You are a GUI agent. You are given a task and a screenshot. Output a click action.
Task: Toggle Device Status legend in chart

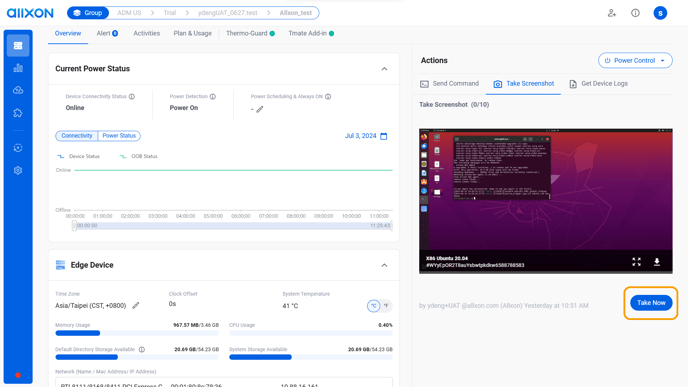click(x=79, y=156)
